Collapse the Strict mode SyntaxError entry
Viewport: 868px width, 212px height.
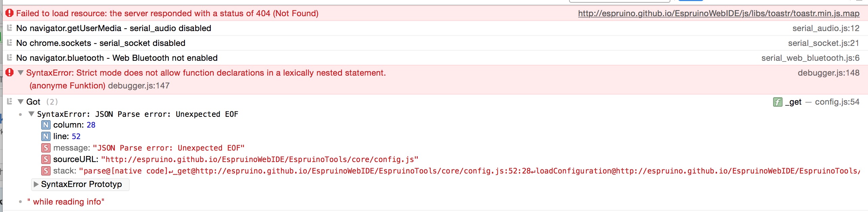click(21, 73)
